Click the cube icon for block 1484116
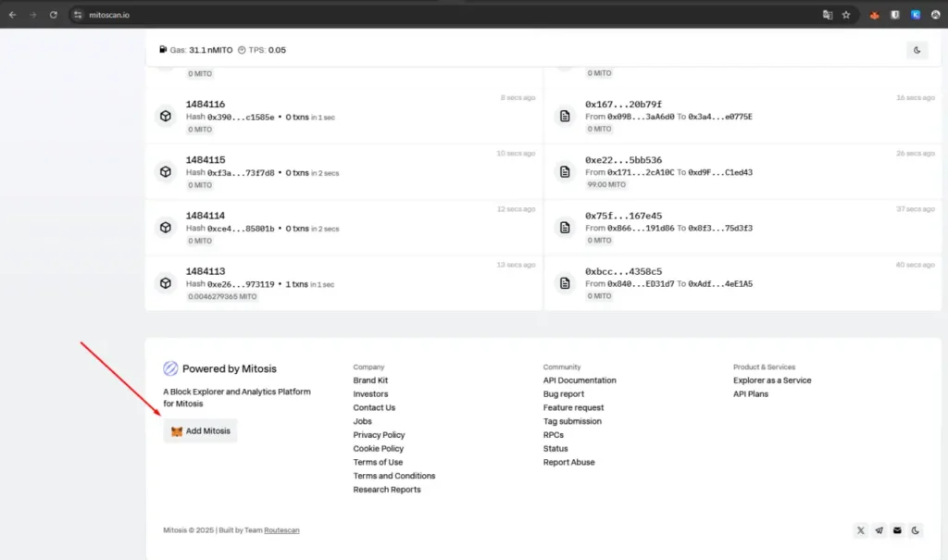Viewport: 948px width, 560px height. (x=165, y=116)
